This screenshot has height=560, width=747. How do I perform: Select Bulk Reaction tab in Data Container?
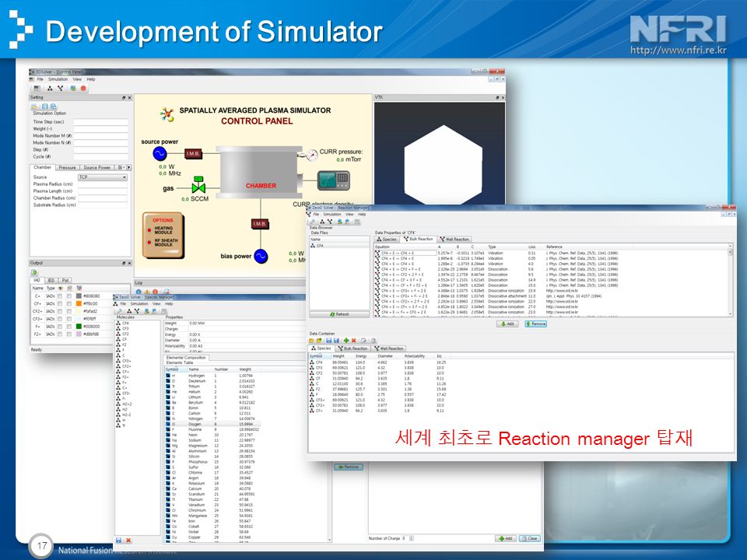pos(352,348)
